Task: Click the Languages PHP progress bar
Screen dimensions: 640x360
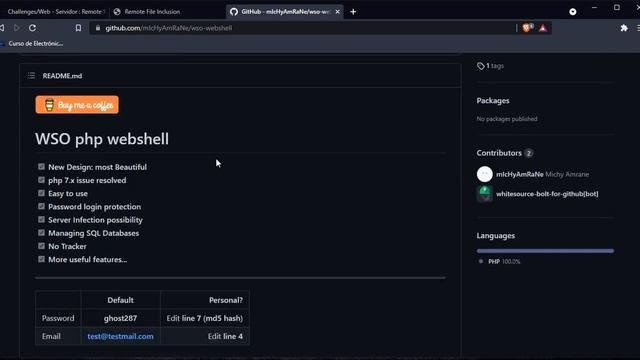Action: pyautogui.click(x=545, y=251)
